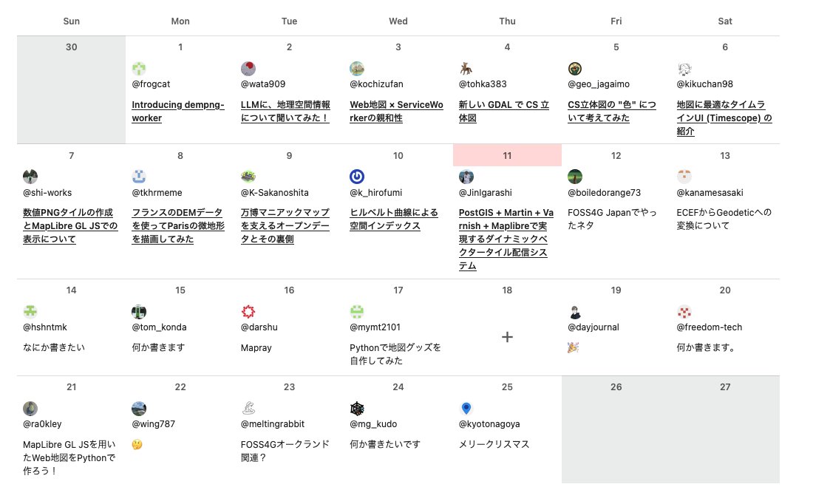Click @frogcat's avatar icon on day 1

[x=139, y=69]
